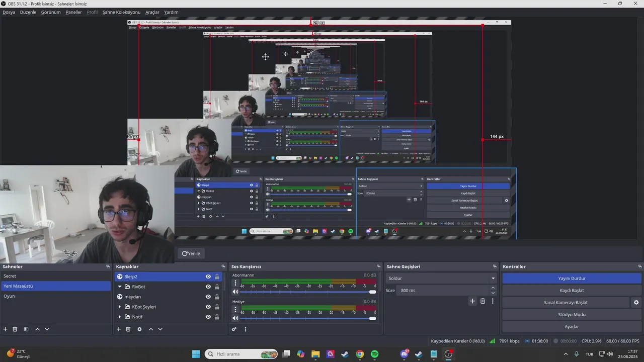Open the Dosya menu
This screenshot has width=644, height=362.
click(9, 12)
